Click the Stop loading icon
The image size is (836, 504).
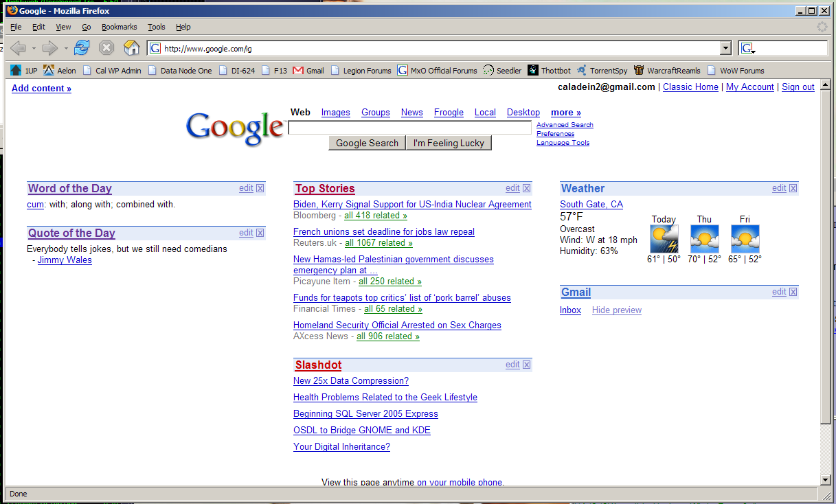(106, 48)
